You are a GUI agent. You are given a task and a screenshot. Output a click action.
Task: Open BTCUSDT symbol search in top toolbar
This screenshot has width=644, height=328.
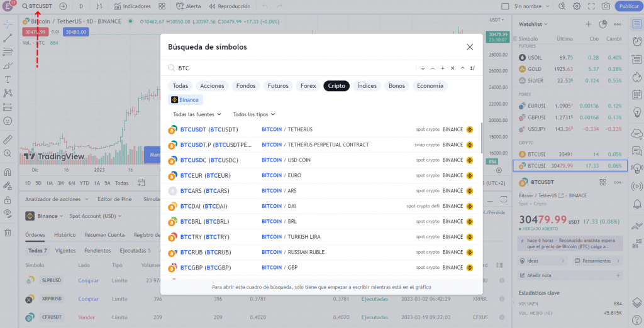click(x=37, y=6)
